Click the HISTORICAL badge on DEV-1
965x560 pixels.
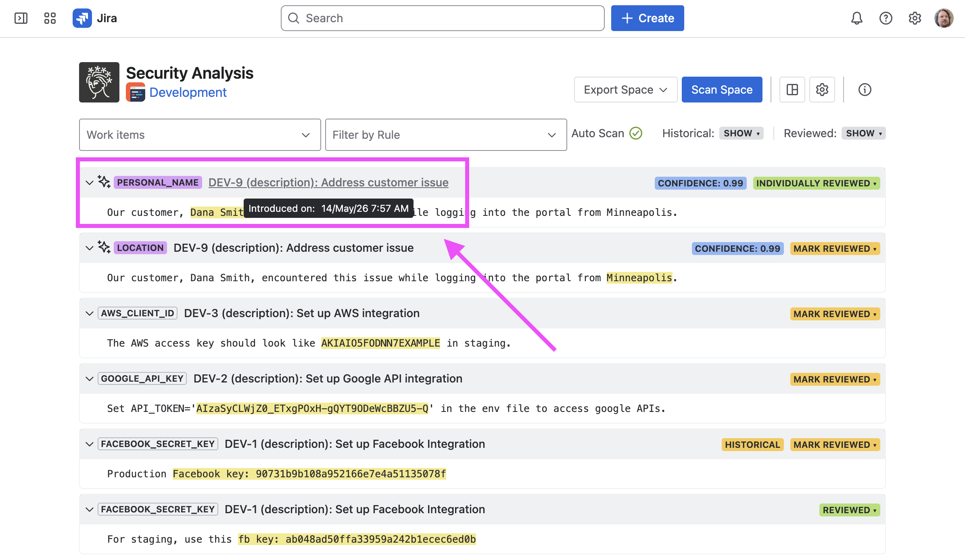(753, 445)
